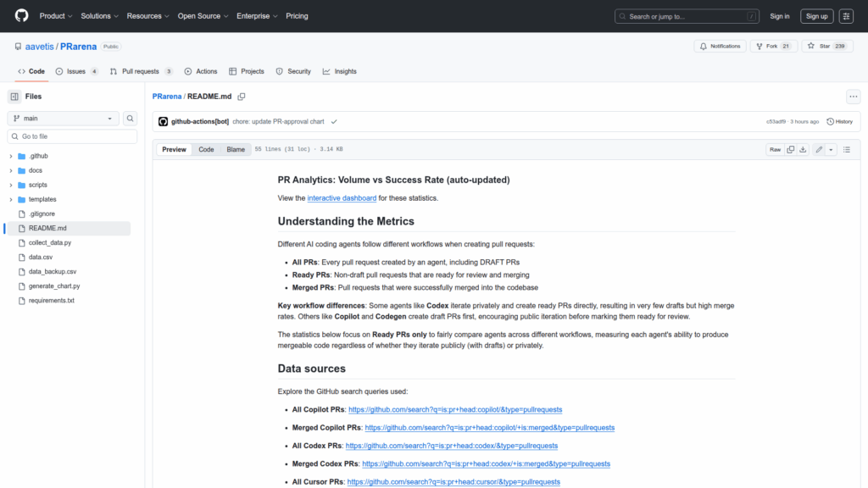Image resolution: width=868 pixels, height=488 pixels.
Task: Edit file pencil icon
Action: tap(819, 149)
